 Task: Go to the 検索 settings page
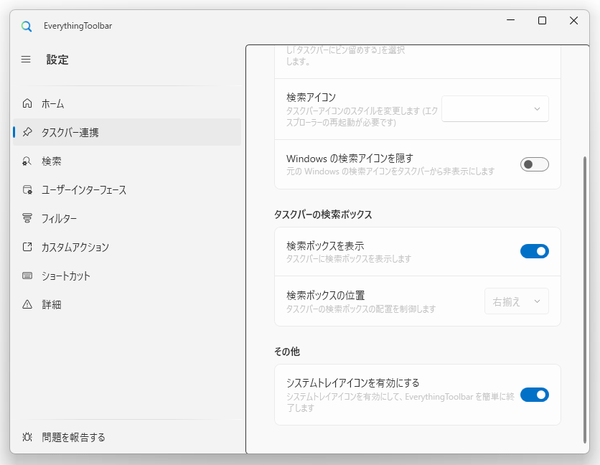pos(127,161)
